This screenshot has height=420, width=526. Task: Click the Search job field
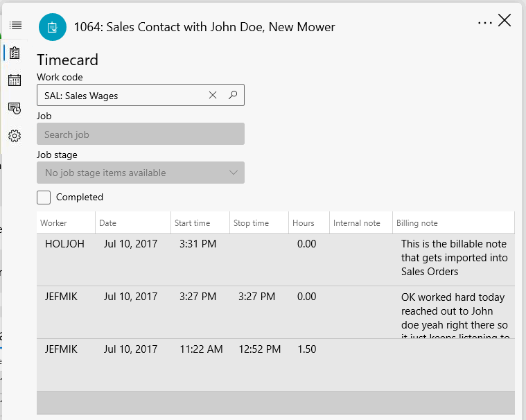pyautogui.click(x=140, y=134)
